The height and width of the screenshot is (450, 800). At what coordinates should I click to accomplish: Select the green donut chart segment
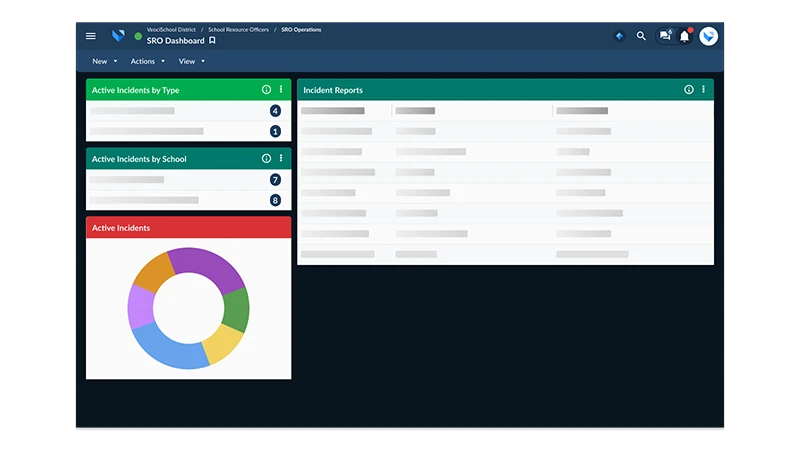point(236,310)
